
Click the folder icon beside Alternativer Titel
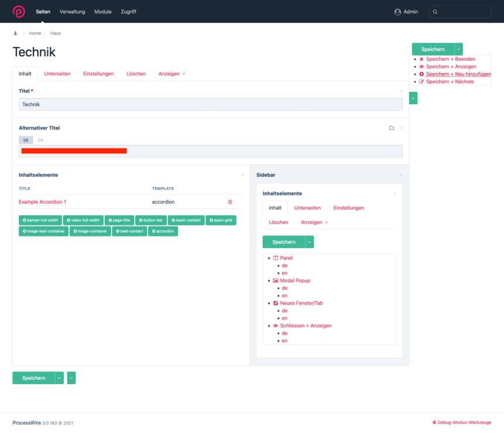[x=392, y=128]
